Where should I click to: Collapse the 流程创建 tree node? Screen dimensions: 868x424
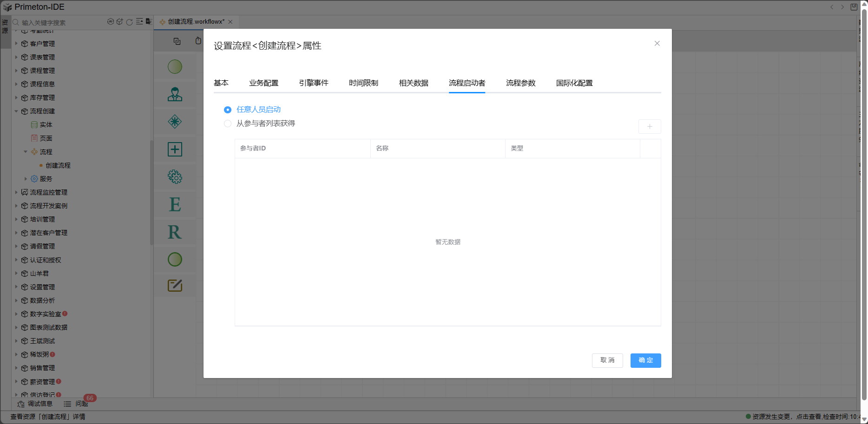coord(16,111)
